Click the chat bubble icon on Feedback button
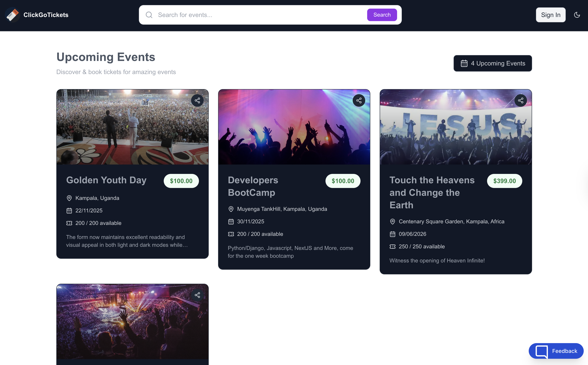Image resolution: width=588 pixels, height=365 pixels. (542, 351)
